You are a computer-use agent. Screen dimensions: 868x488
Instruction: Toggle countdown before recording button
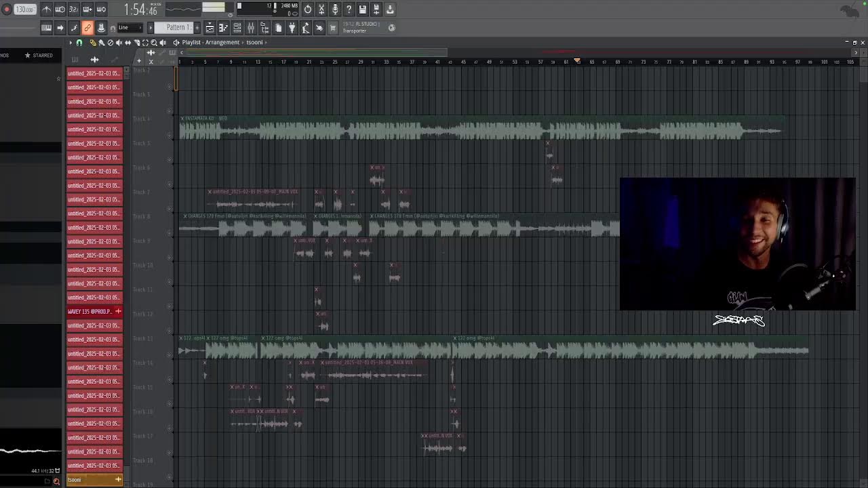(73, 9)
